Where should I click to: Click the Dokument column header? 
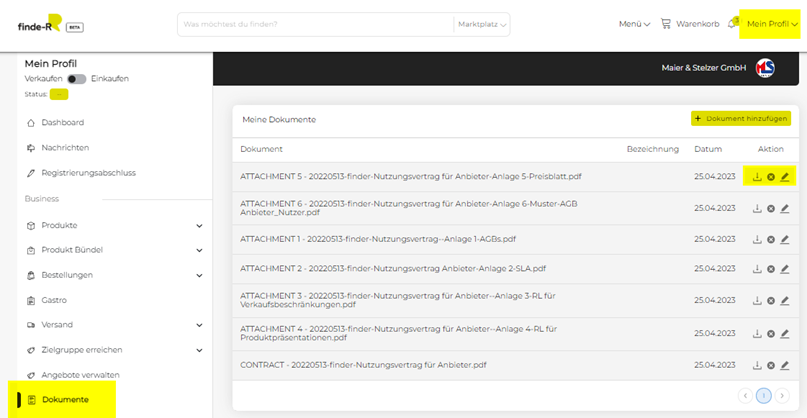click(x=261, y=149)
